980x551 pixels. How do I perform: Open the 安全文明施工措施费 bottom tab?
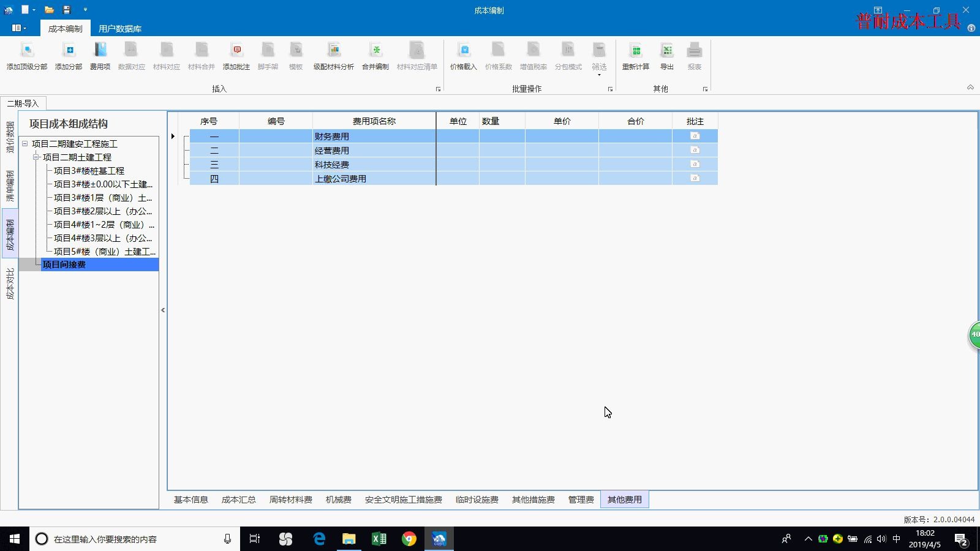coord(404,500)
